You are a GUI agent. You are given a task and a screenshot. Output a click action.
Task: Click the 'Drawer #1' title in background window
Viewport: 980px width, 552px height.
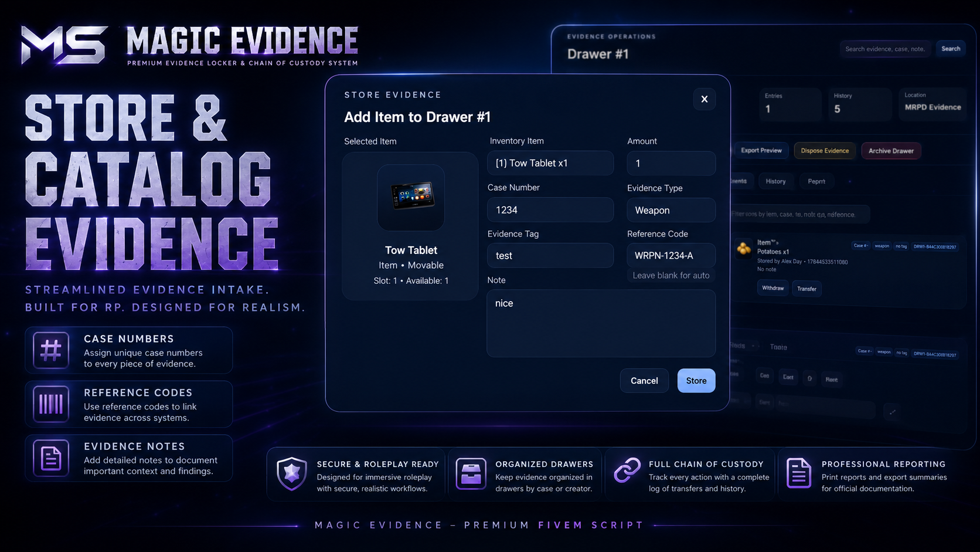[x=598, y=54]
